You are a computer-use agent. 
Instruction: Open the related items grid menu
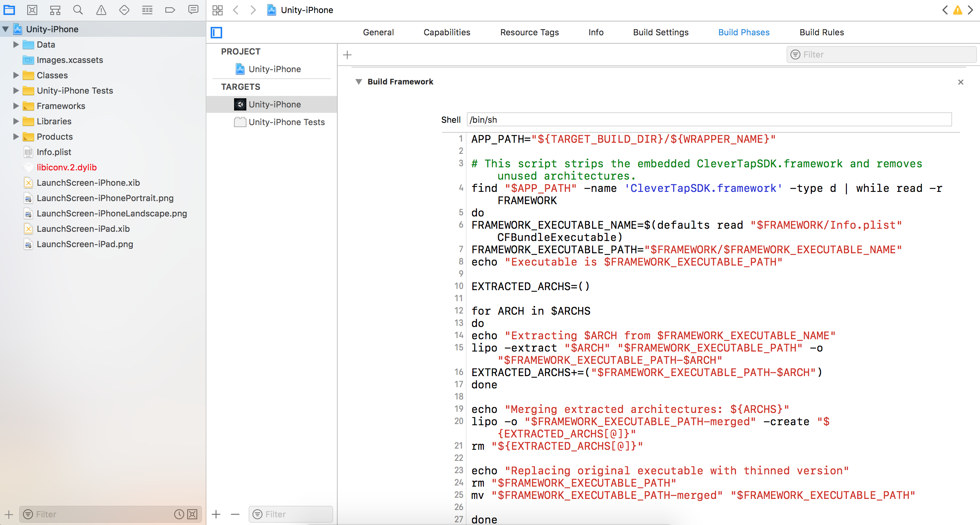pyautogui.click(x=218, y=10)
